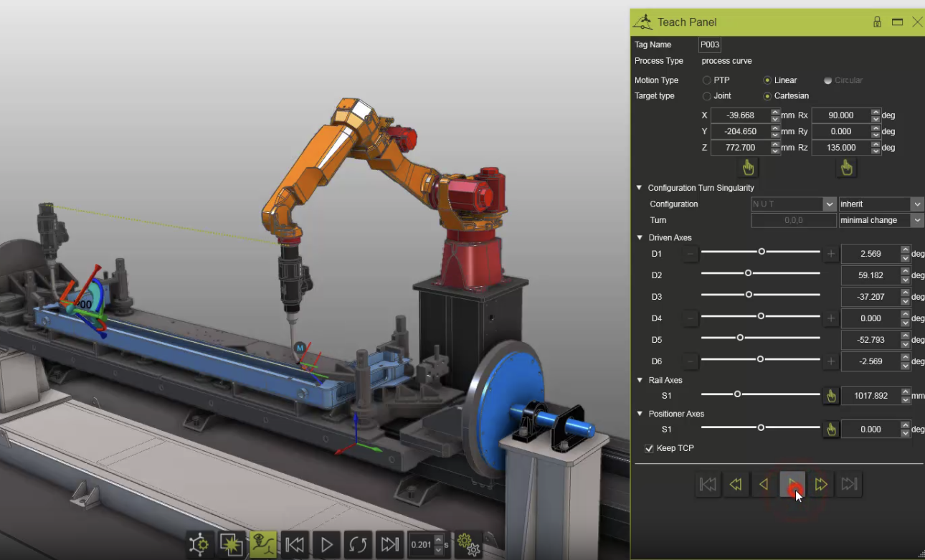Collapse the Configuration Turn Singularity section
This screenshot has height=560, width=925.
tap(639, 188)
